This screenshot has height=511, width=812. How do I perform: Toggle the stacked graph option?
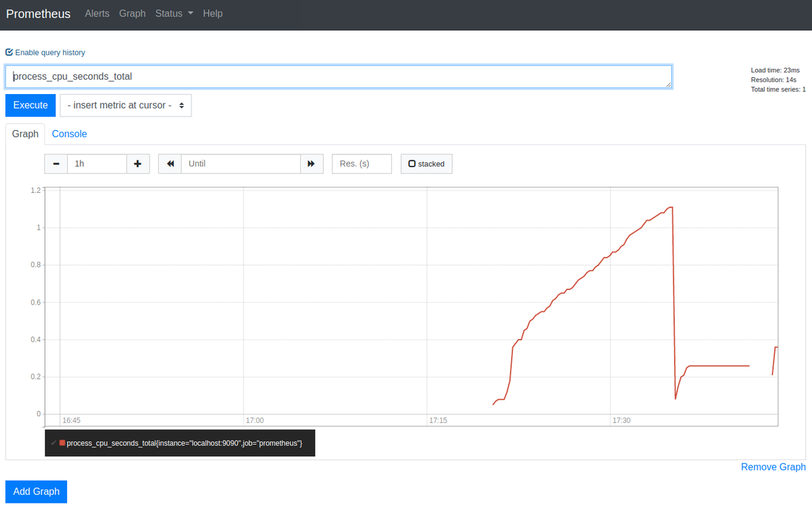point(426,164)
